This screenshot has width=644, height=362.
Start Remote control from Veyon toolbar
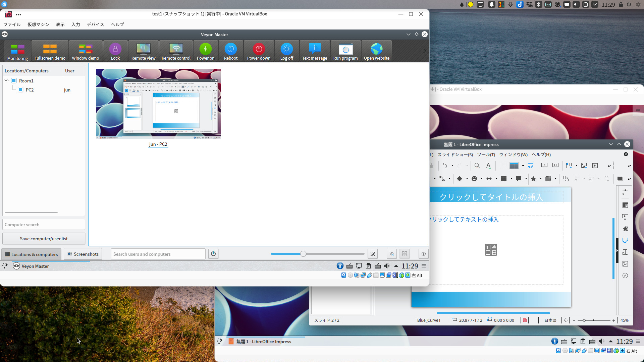point(176,51)
